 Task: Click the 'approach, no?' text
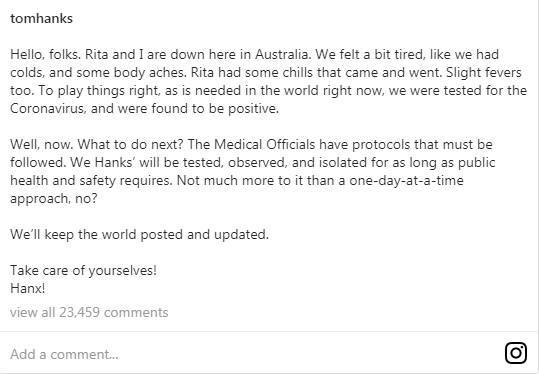point(54,198)
